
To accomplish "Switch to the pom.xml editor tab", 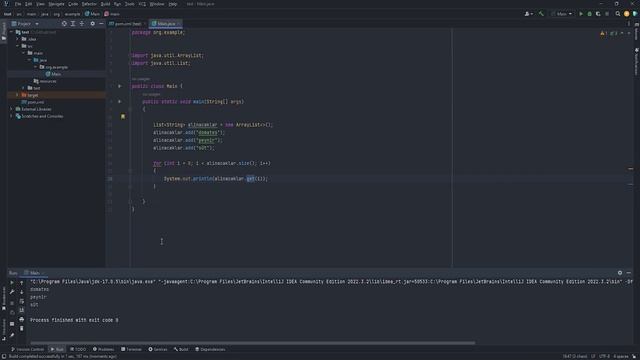I will 127,24.
